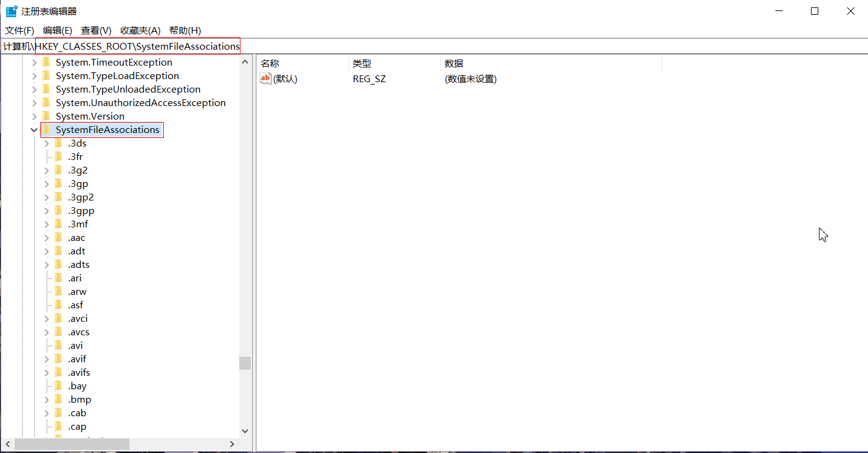This screenshot has height=453, width=868.
Task: Expand the .3gp registry key
Action: 46,183
